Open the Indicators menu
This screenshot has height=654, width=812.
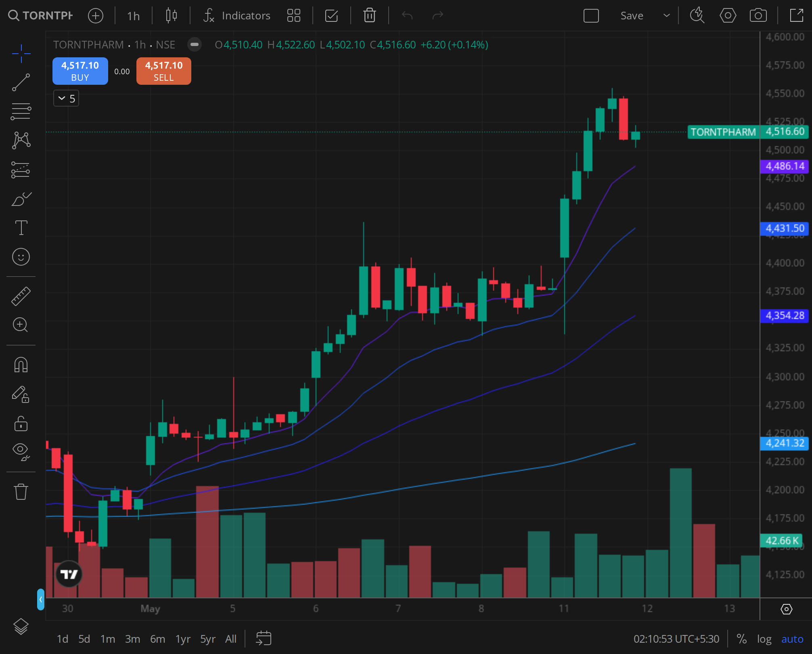tap(237, 16)
